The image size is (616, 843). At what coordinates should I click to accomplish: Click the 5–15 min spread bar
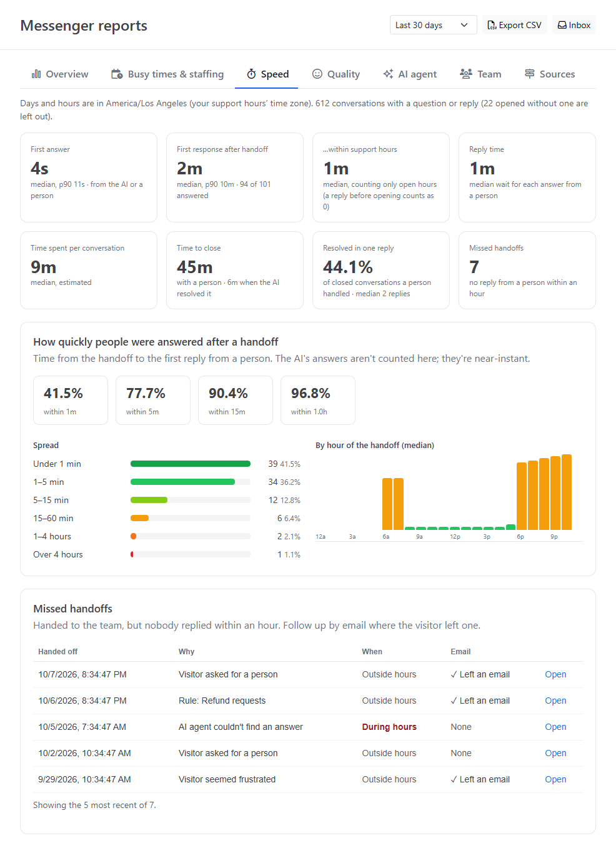point(149,500)
